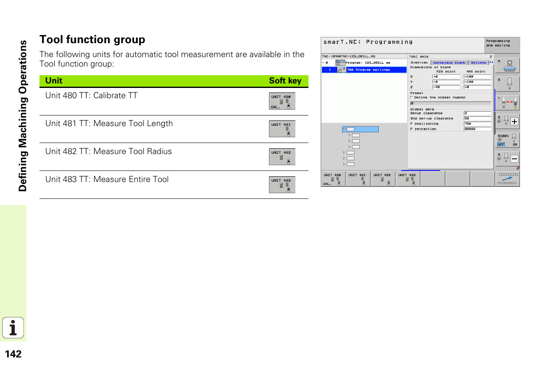Click the page number 142

pos(13,354)
